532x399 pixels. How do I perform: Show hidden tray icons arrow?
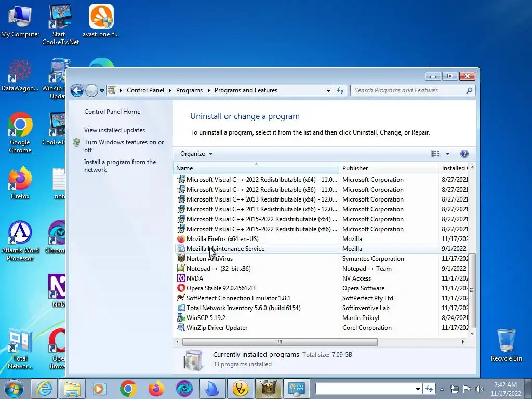[x=442, y=389]
